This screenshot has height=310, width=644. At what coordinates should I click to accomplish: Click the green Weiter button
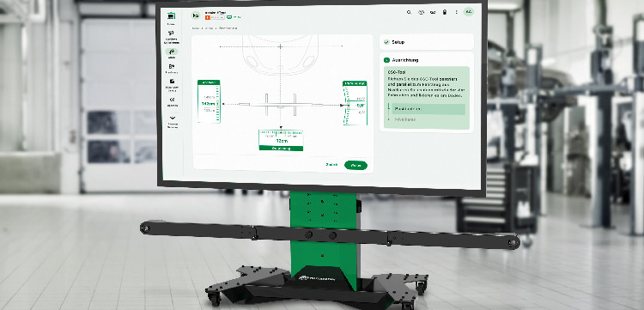[x=355, y=165]
